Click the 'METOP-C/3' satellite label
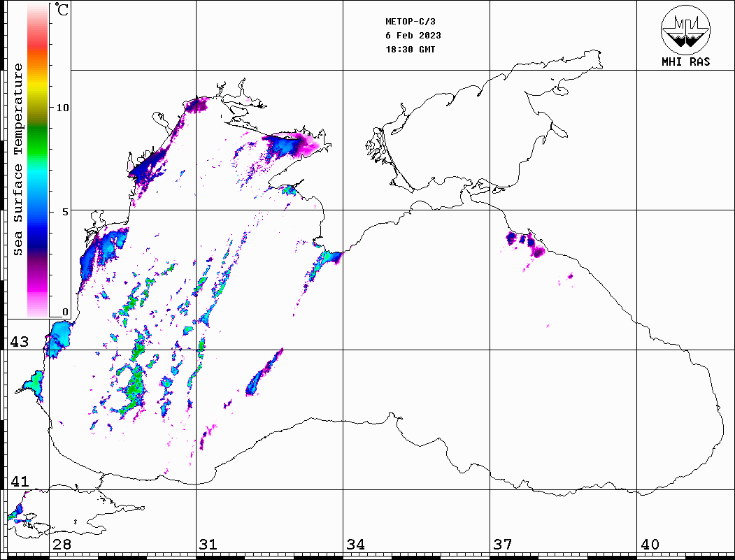Image resolution: width=735 pixels, height=560 pixels. (410, 22)
